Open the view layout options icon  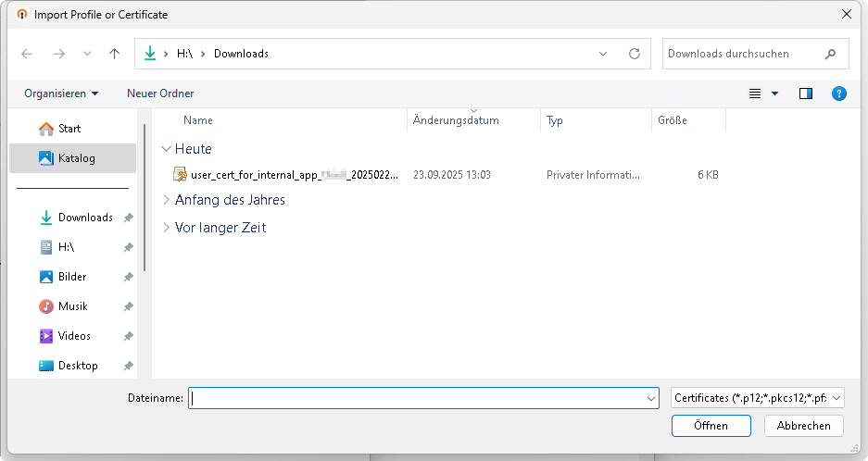pyautogui.click(x=755, y=93)
